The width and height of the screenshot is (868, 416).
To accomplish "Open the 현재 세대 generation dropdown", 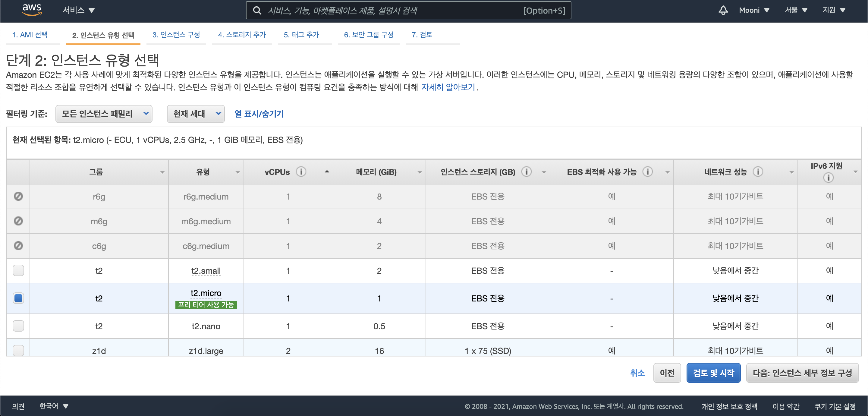I will 196,114.
